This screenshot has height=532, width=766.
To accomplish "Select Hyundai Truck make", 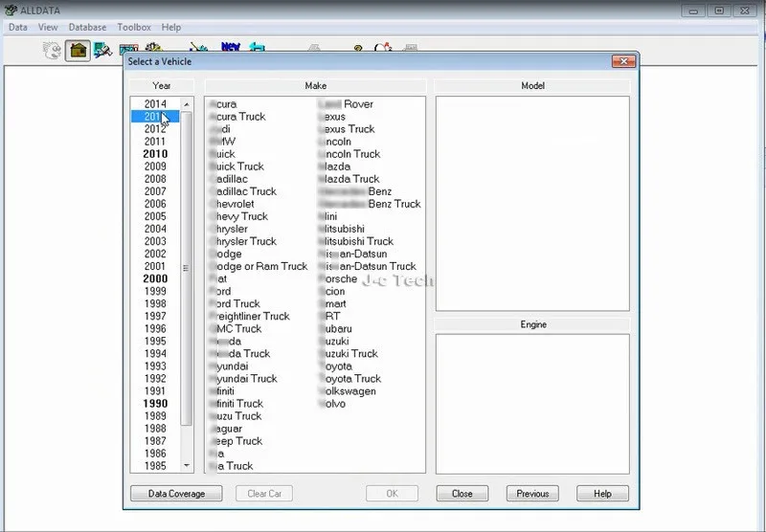I will tap(243, 378).
